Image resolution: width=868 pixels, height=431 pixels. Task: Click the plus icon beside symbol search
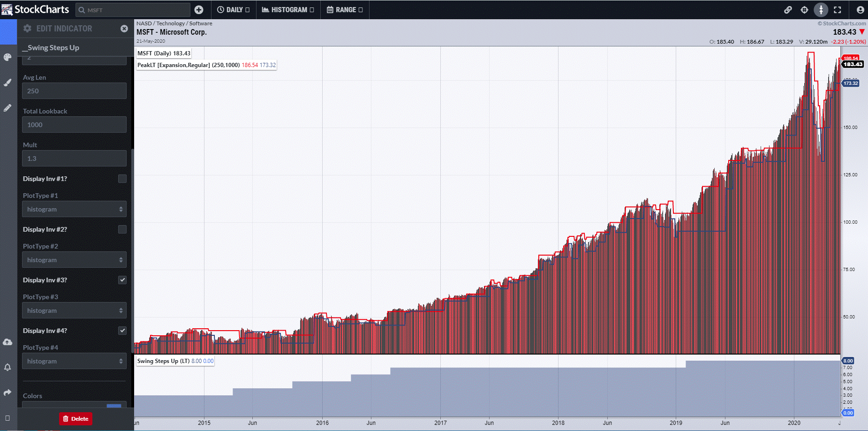pyautogui.click(x=199, y=10)
